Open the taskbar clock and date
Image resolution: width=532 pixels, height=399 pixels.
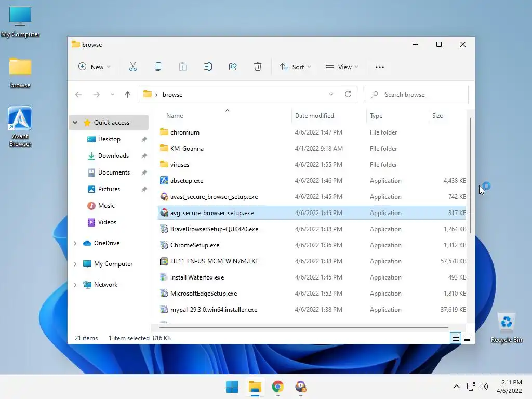(x=509, y=387)
